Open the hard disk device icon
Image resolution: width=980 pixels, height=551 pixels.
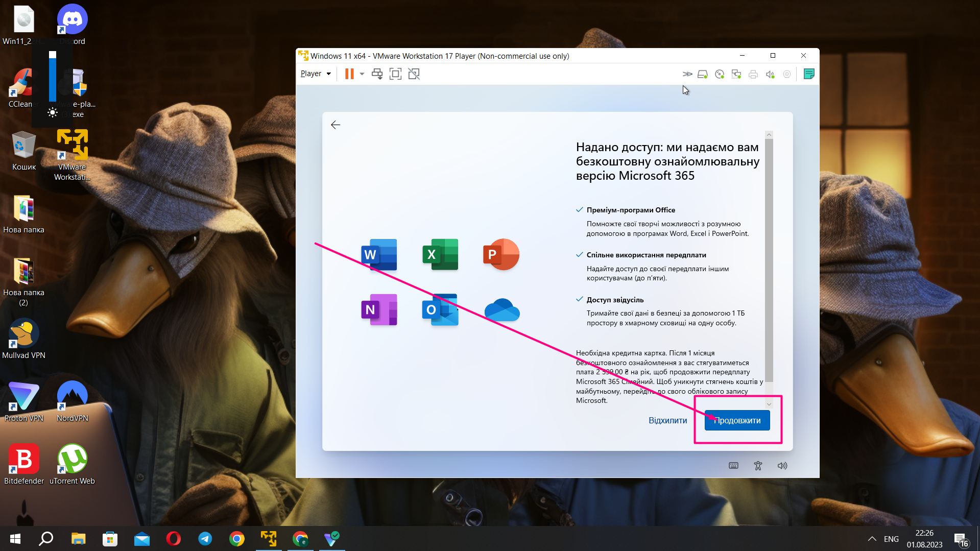(703, 74)
